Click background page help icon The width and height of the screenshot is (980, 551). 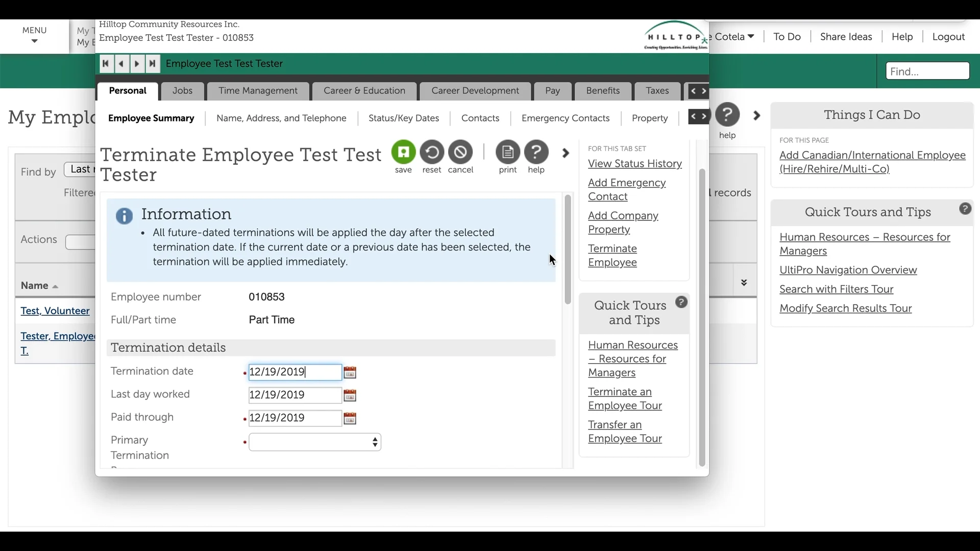pyautogui.click(x=727, y=115)
